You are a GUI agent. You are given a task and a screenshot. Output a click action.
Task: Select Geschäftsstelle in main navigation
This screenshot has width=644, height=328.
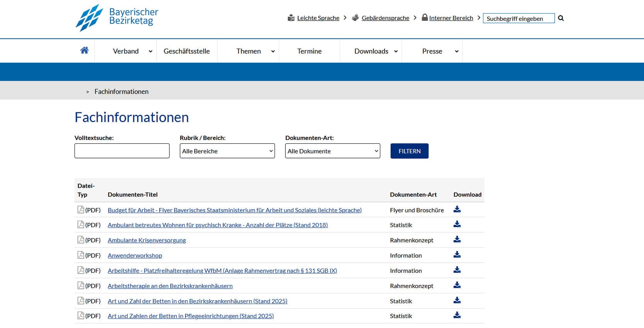(186, 51)
